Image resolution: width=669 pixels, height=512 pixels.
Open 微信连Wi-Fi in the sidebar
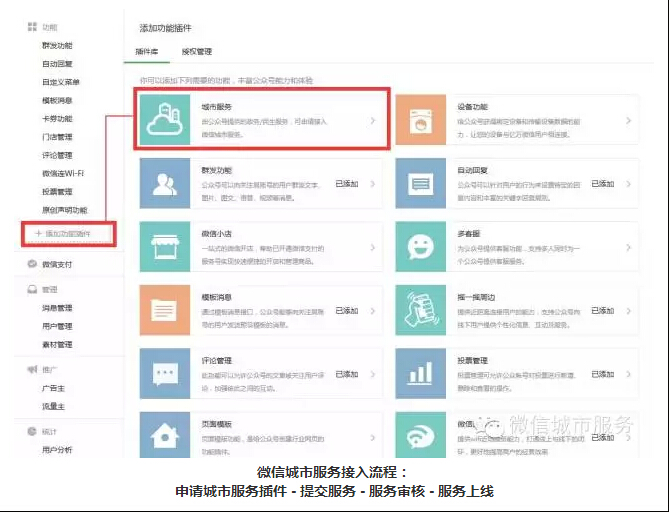(63, 173)
